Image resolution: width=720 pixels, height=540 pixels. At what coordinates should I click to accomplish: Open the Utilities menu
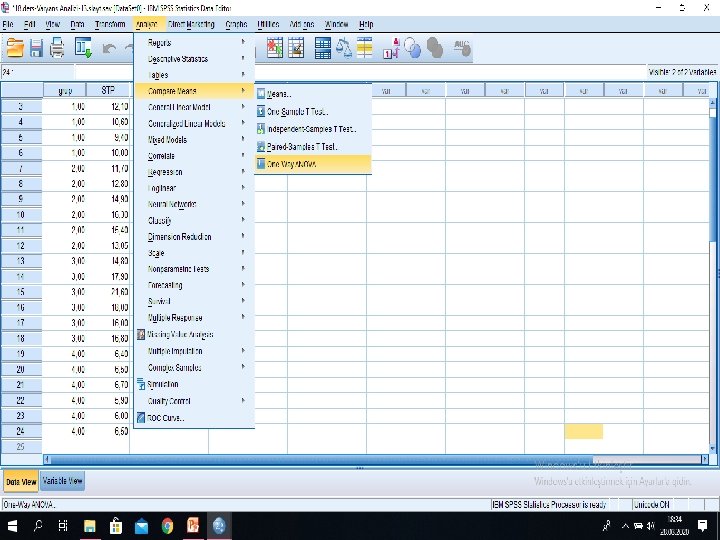pyautogui.click(x=268, y=24)
